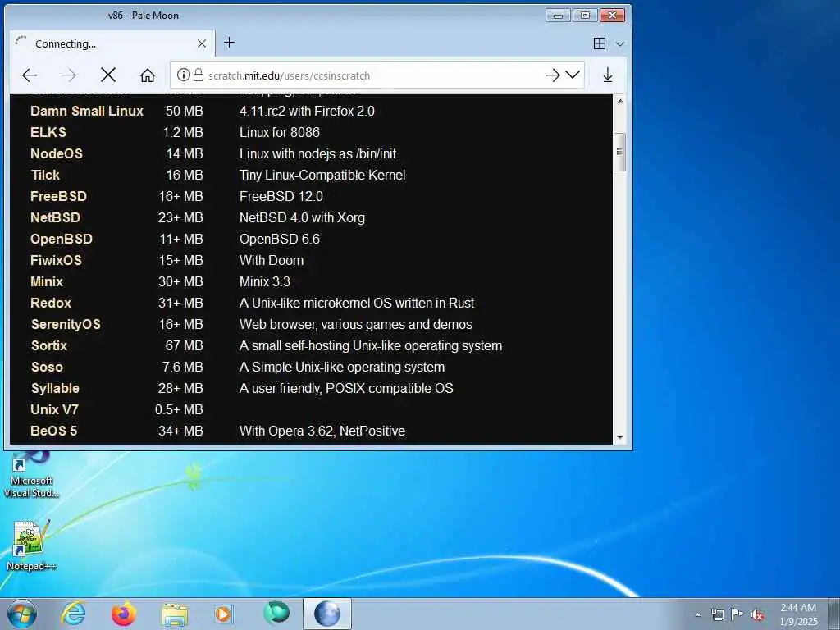Open a new tab with plus button

pos(230,43)
